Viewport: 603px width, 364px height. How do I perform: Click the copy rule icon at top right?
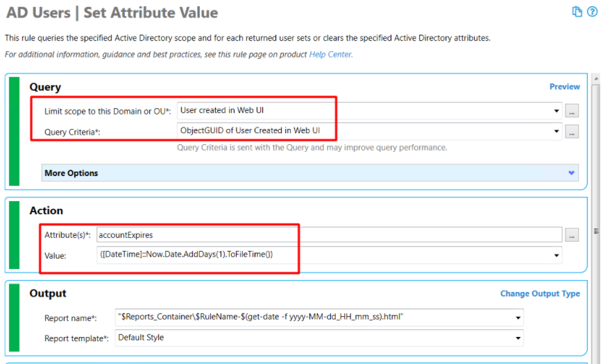[577, 12]
